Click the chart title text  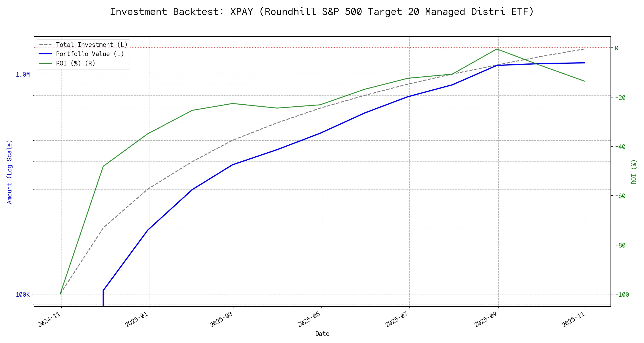[x=322, y=12]
